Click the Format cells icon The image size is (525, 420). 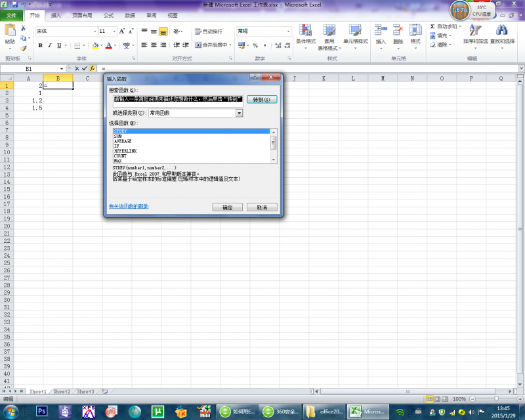click(415, 30)
